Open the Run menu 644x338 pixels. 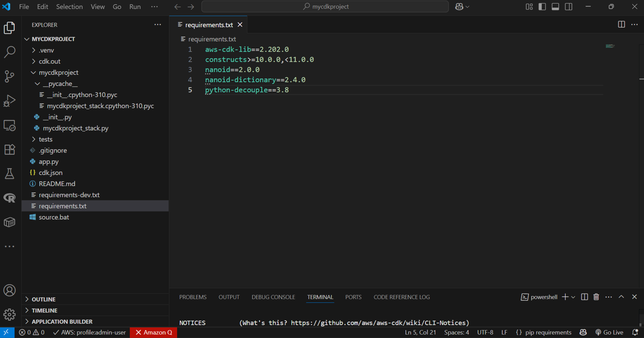[134, 6]
